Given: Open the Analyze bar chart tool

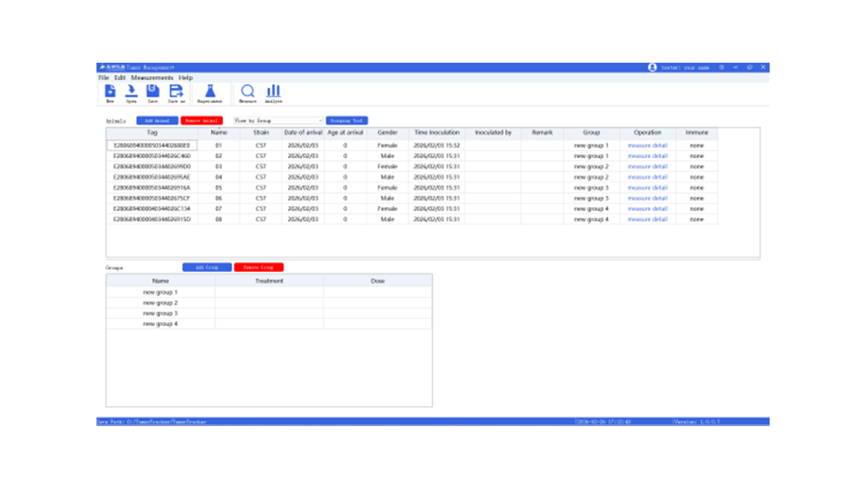Looking at the screenshot, I should click(x=273, y=92).
